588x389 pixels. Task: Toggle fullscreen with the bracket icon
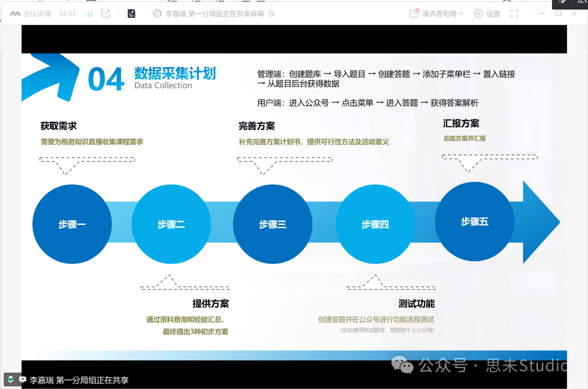514,14
